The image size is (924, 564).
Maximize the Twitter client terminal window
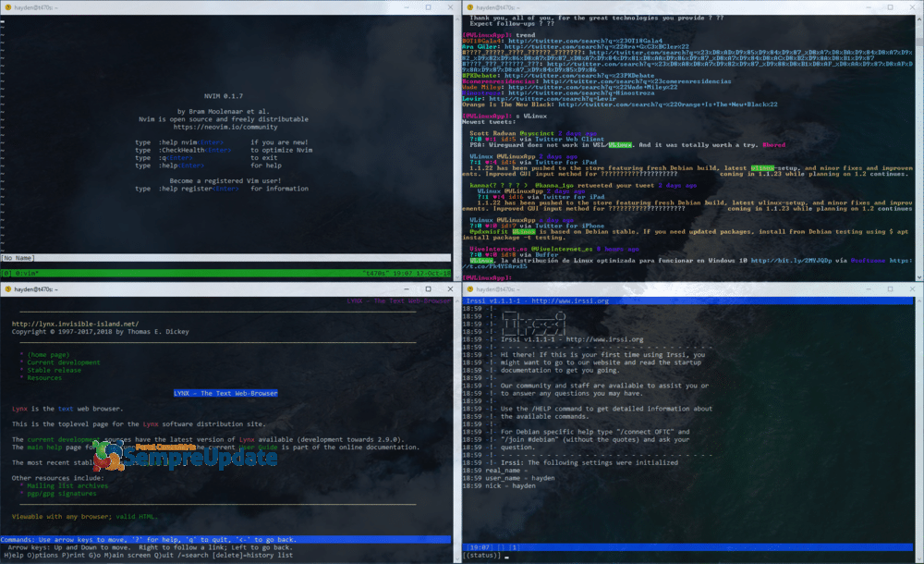point(891,7)
